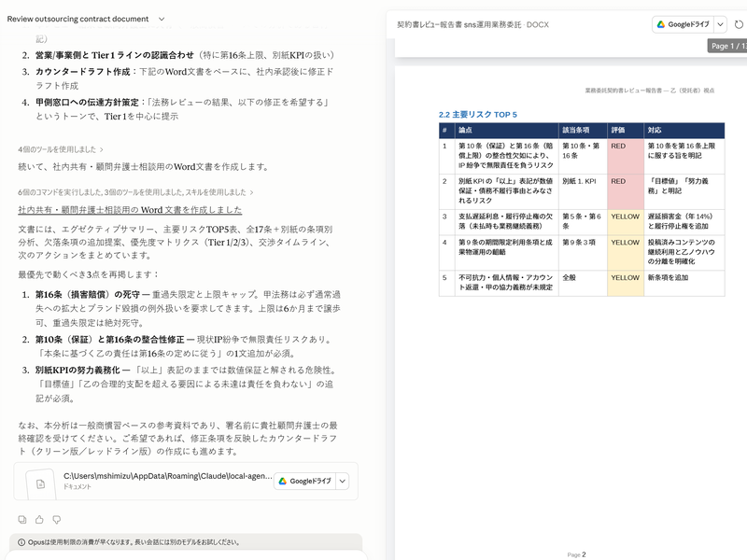
Task: Click the 契約書レビュー報告書 DOCX panel title
Action: click(472, 24)
